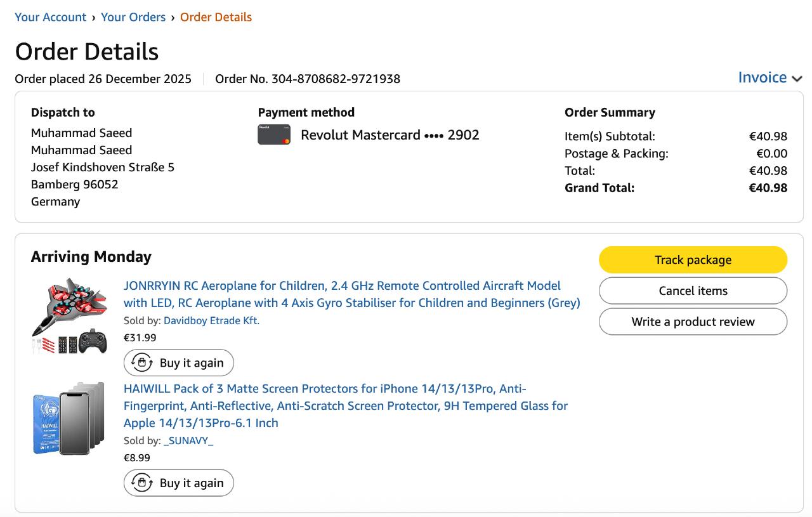
Task: Click the order number text
Action: (x=308, y=79)
